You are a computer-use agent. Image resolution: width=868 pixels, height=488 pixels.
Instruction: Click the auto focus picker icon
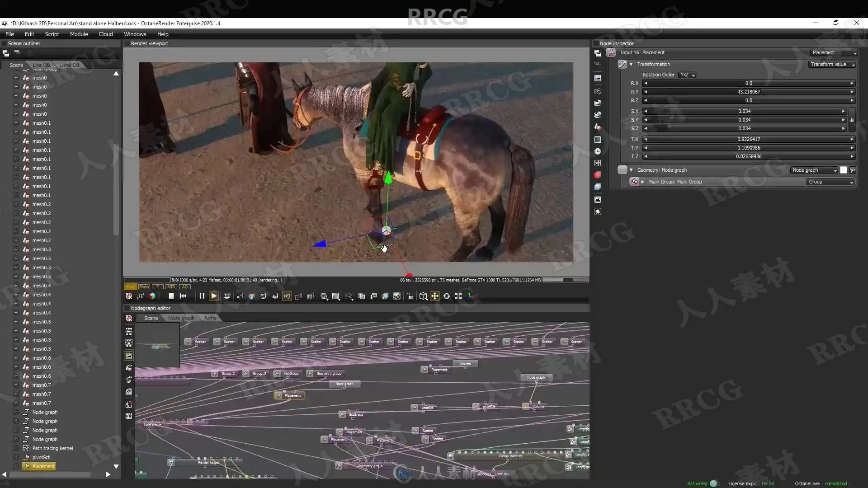coord(240,296)
